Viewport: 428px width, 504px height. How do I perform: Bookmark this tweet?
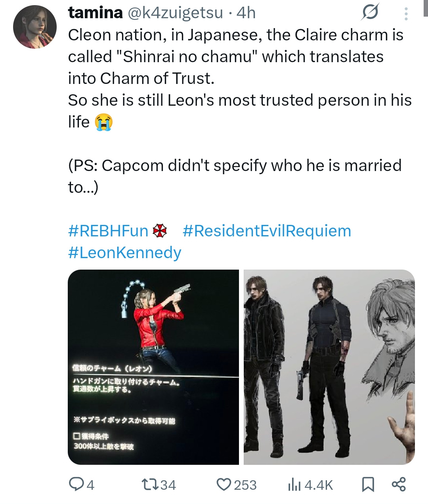(x=368, y=484)
